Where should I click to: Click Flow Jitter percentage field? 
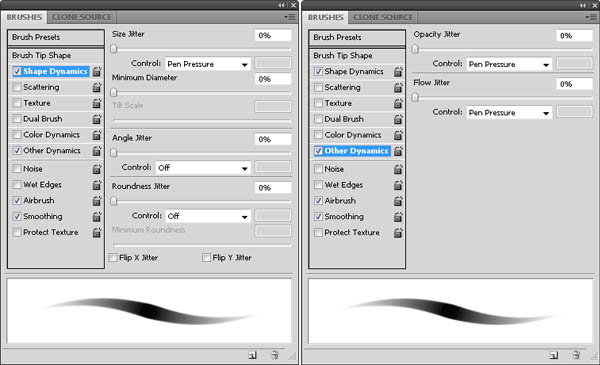pyautogui.click(x=574, y=84)
